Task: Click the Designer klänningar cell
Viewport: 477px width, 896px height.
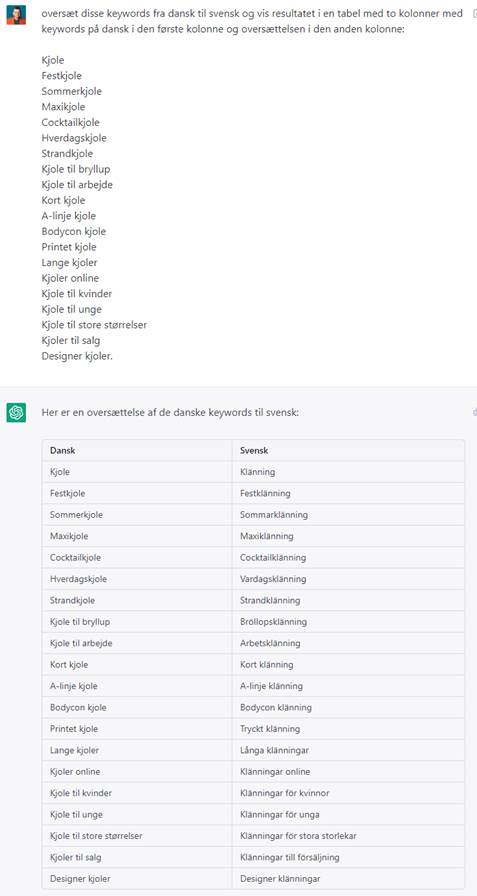Action: tap(348, 879)
